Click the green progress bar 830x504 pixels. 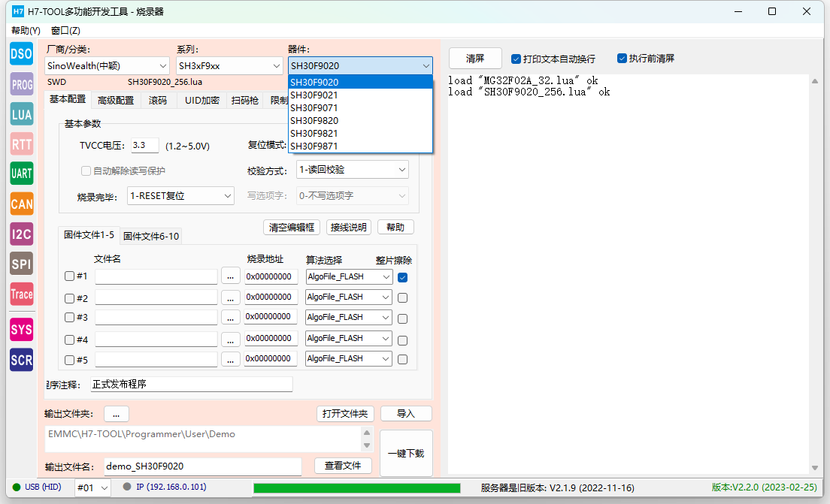coord(357,487)
